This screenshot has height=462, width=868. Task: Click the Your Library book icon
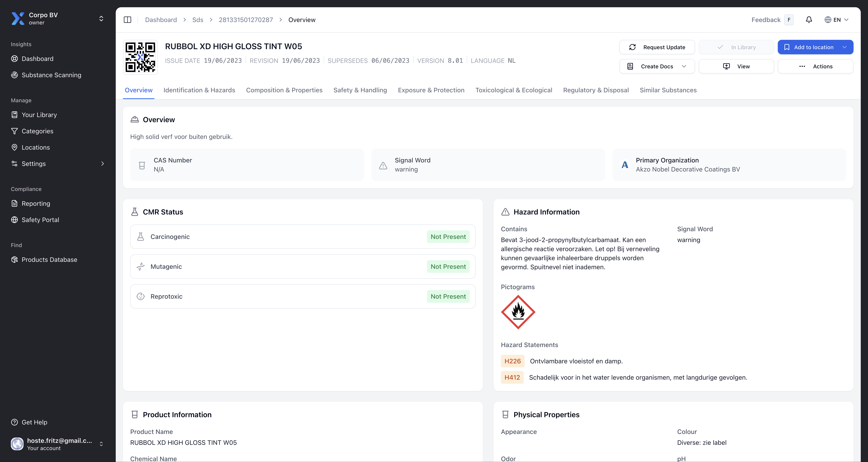click(14, 115)
